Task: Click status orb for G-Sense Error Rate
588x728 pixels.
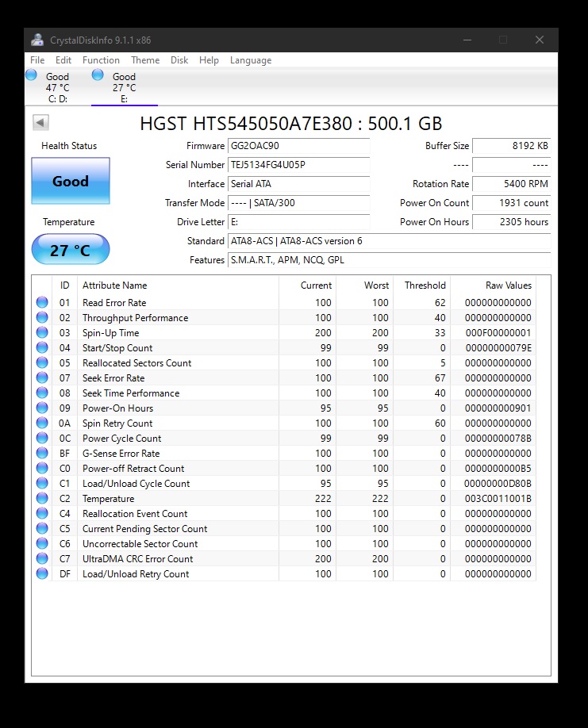Action: (x=42, y=453)
